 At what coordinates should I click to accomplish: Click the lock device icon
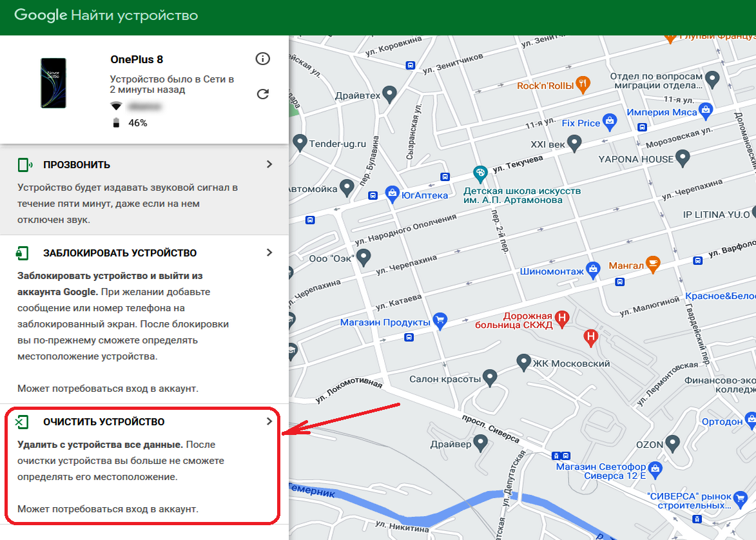[22, 253]
